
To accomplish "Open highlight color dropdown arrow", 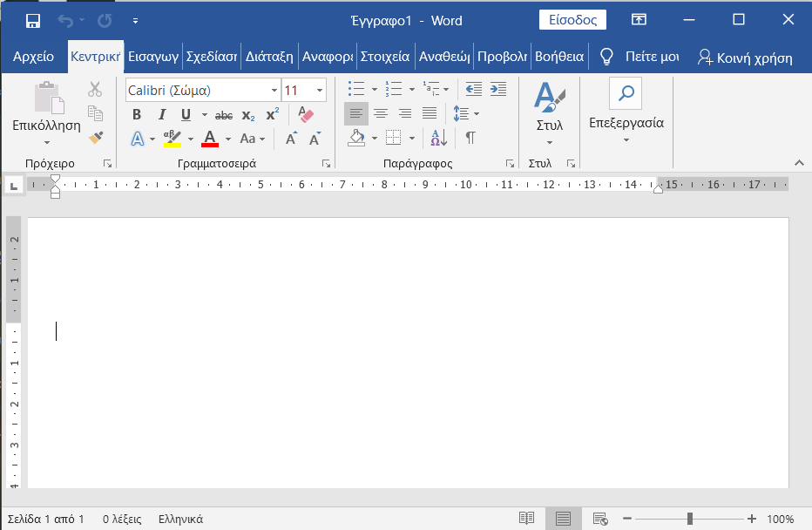I will (191, 139).
